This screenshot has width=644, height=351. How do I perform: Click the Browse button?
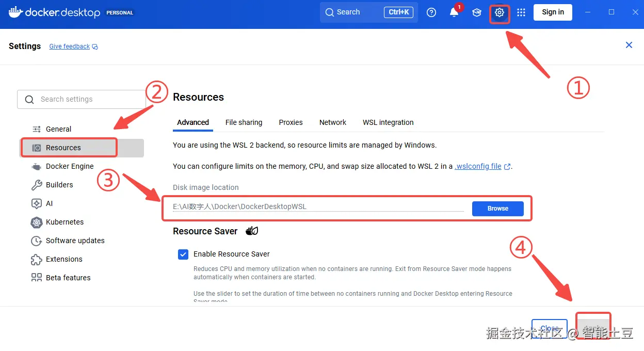point(498,209)
